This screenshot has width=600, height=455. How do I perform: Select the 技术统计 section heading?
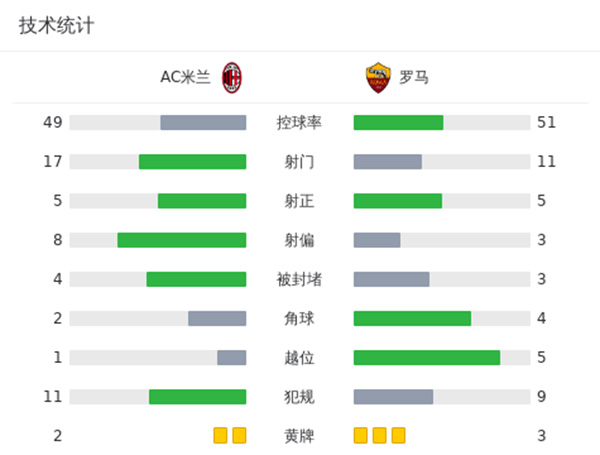point(56,26)
